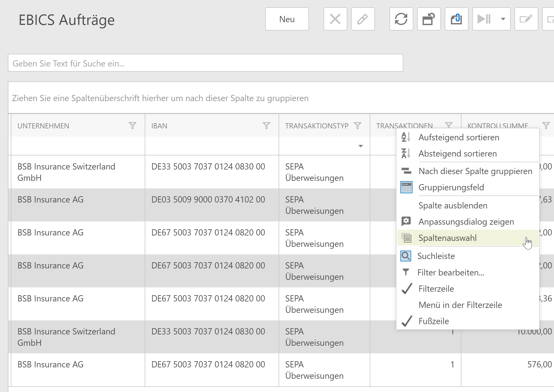Open Transaktionstyp filter row dropdown arrow
The height and width of the screenshot is (392, 554).
[360, 146]
